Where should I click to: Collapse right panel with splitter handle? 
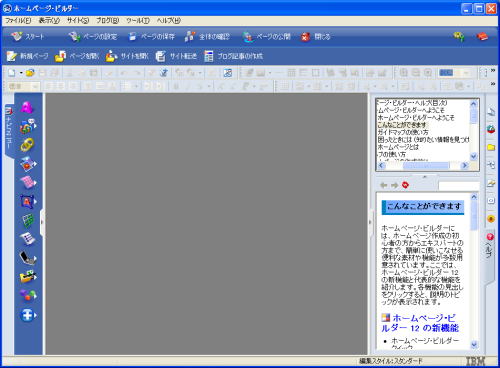point(370,223)
